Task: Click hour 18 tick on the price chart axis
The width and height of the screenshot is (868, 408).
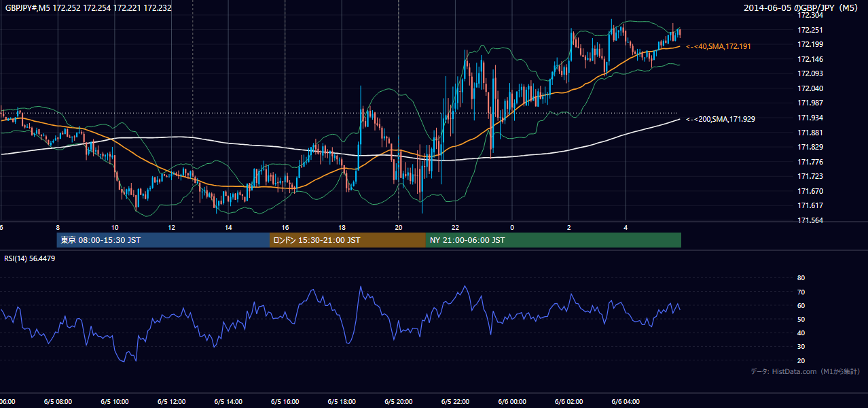Action: (342, 227)
